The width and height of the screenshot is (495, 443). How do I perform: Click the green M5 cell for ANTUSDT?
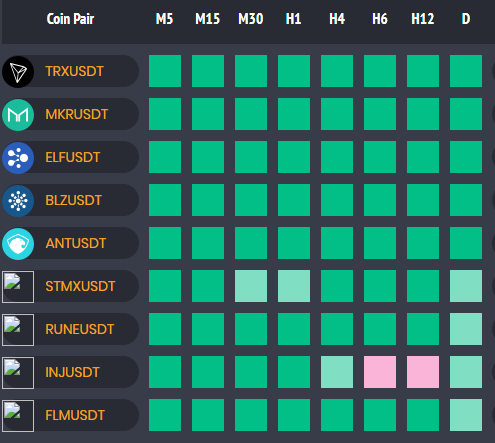[x=165, y=243]
